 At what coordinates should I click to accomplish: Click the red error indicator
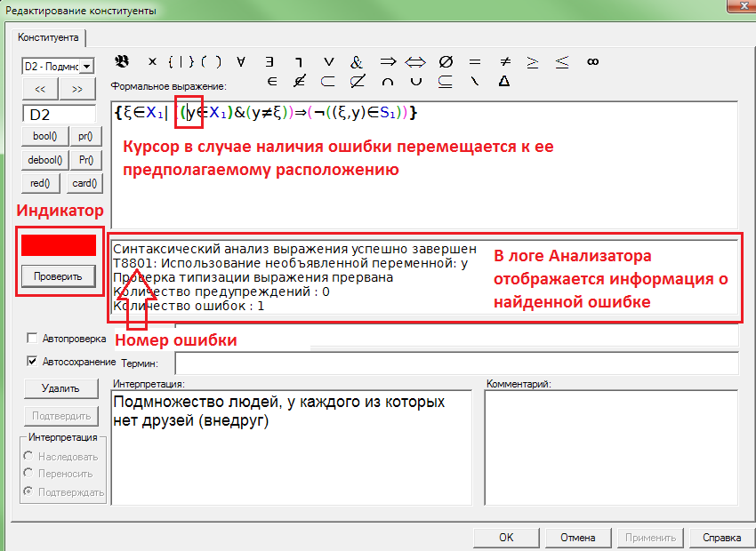pyautogui.click(x=59, y=245)
